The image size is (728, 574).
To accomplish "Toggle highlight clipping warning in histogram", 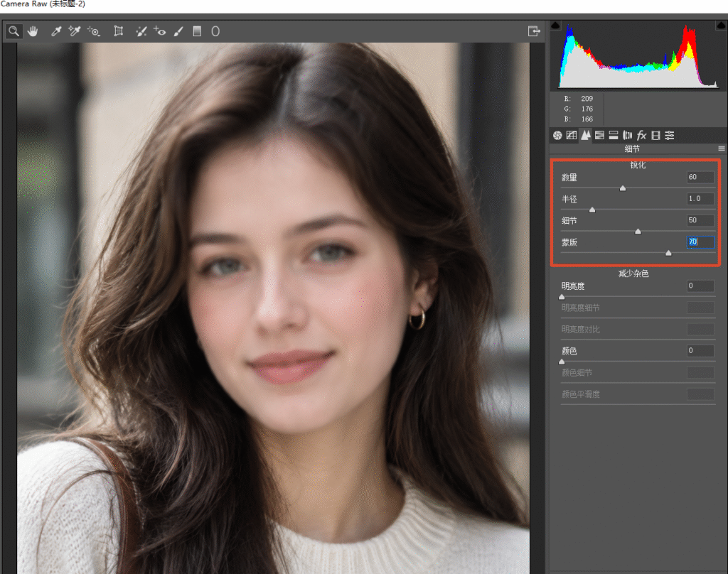I will [x=722, y=25].
